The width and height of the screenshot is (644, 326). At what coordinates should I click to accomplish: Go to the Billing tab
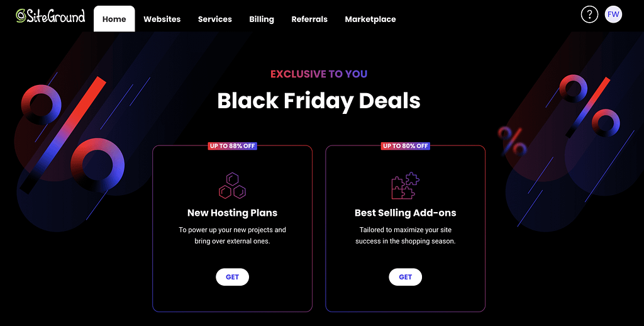[261, 19]
